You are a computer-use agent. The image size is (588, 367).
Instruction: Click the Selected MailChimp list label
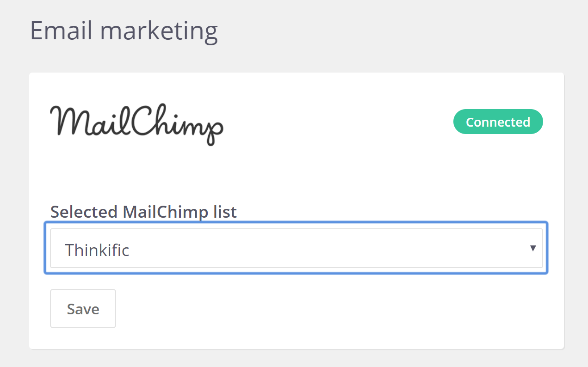click(143, 212)
